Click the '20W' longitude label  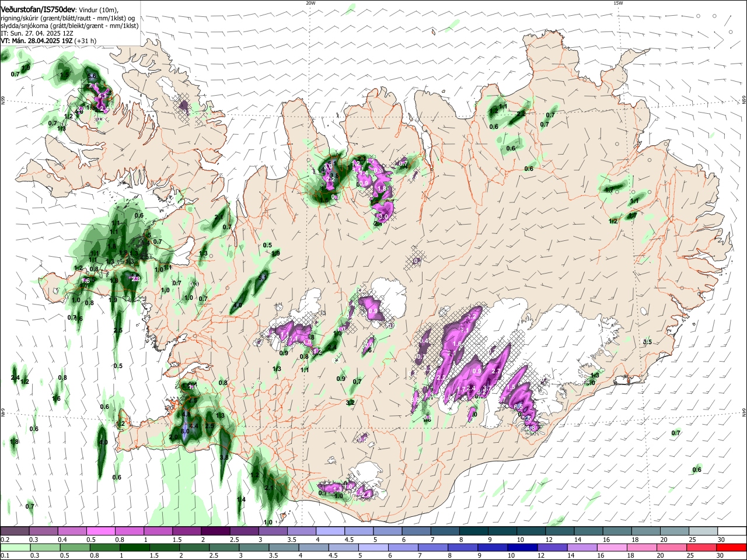[x=310, y=3]
